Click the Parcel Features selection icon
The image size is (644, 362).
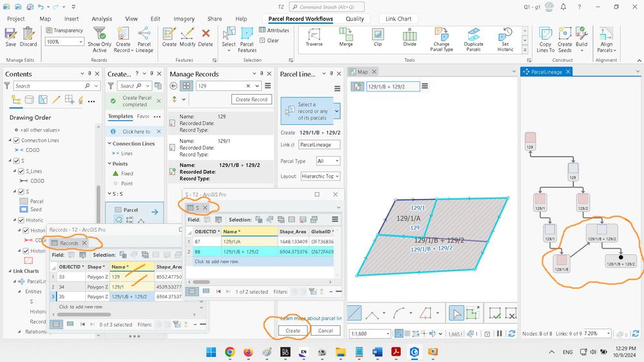[x=247, y=40]
